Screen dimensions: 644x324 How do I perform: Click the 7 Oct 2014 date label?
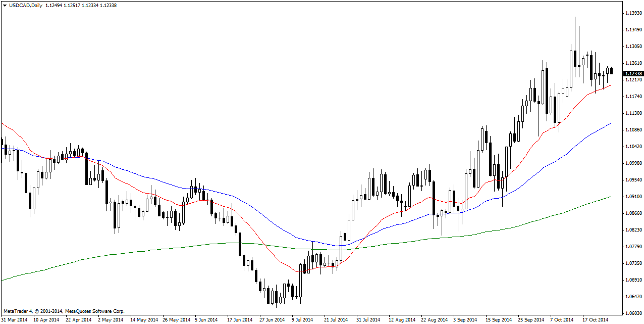[x=562, y=320]
